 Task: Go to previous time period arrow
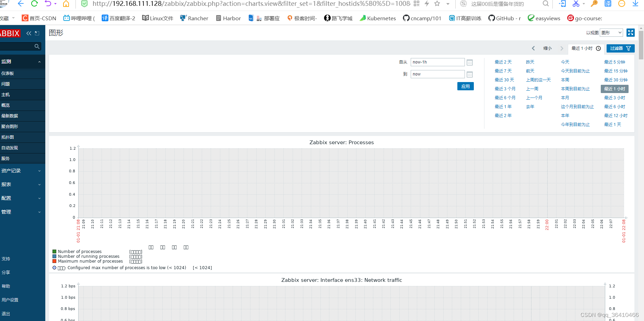(533, 48)
